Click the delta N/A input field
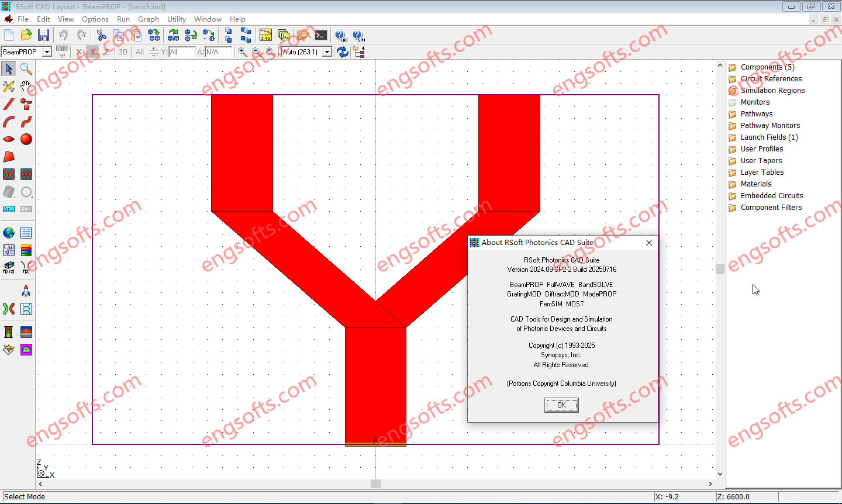The width and height of the screenshot is (842, 504). pyautogui.click(x=219, y=52)
